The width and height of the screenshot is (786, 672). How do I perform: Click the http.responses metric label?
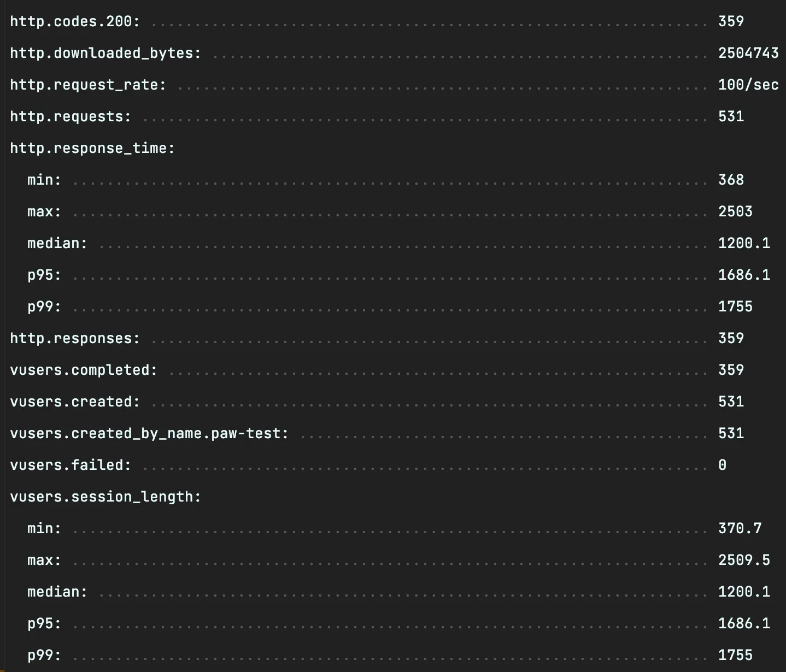point(75,338)
